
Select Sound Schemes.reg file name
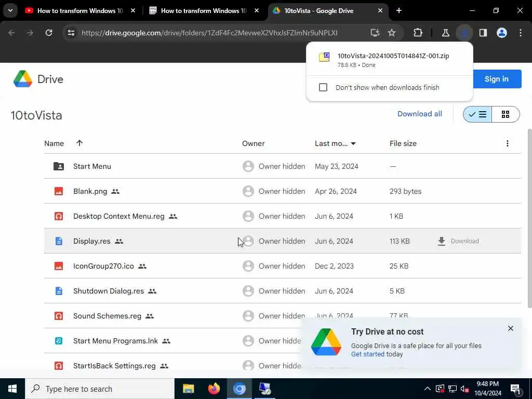coord(107,316)
